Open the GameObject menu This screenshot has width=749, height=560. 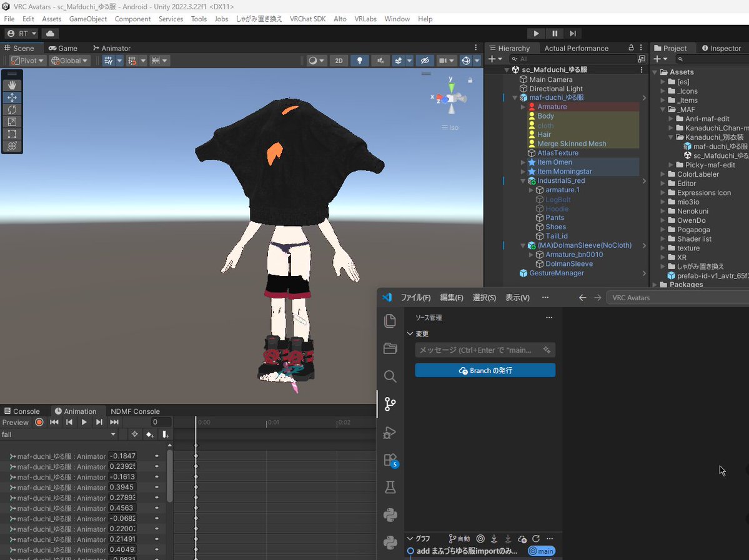[x=88, y=19]
